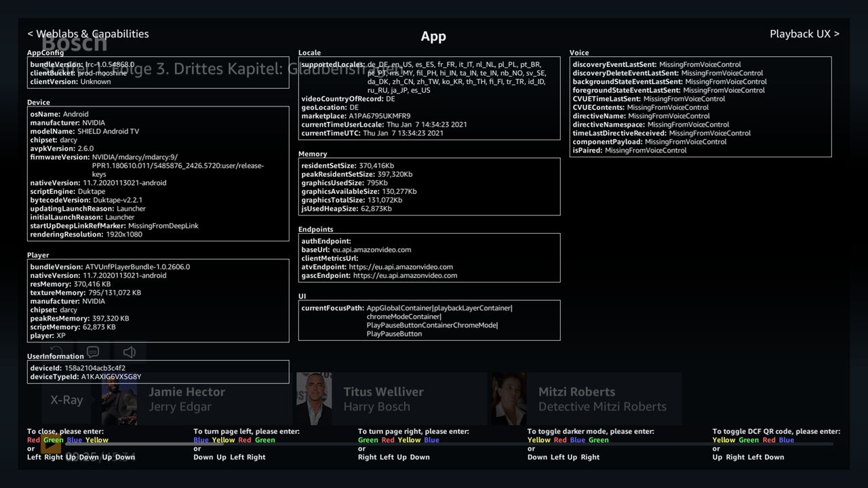Screen dimensions: 868x488
Task: Click the orange play button
Action: coord(51,445)
